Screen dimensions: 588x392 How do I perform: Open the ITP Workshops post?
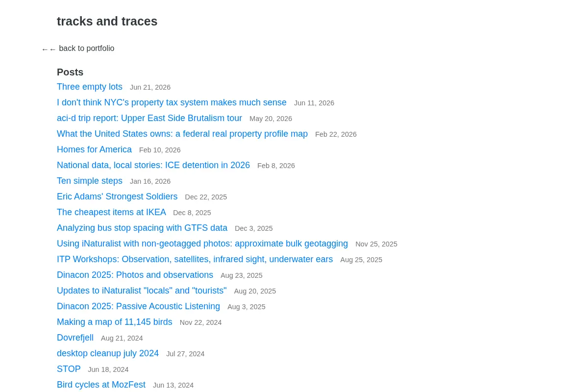195,259
